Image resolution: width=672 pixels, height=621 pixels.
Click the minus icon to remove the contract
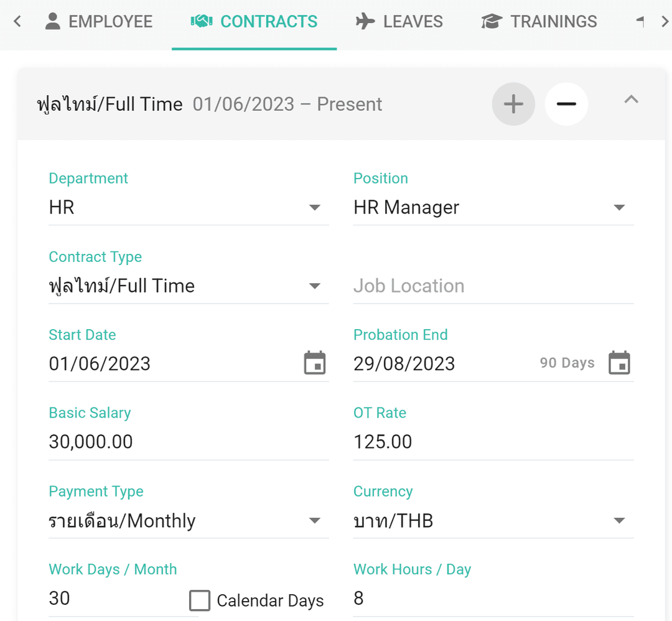566,104
